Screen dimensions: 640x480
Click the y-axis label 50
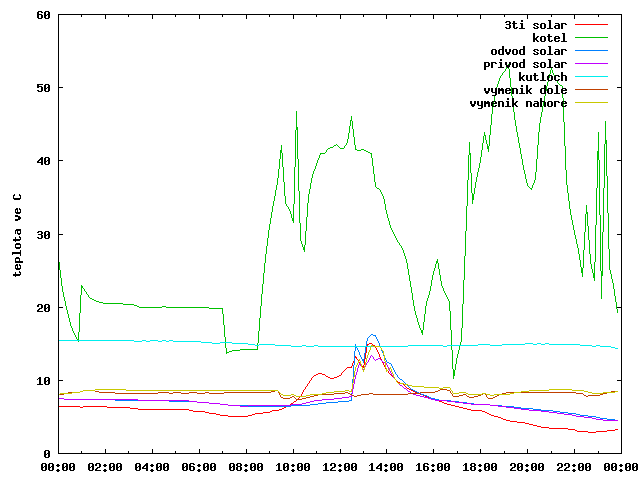coord(43,88)
